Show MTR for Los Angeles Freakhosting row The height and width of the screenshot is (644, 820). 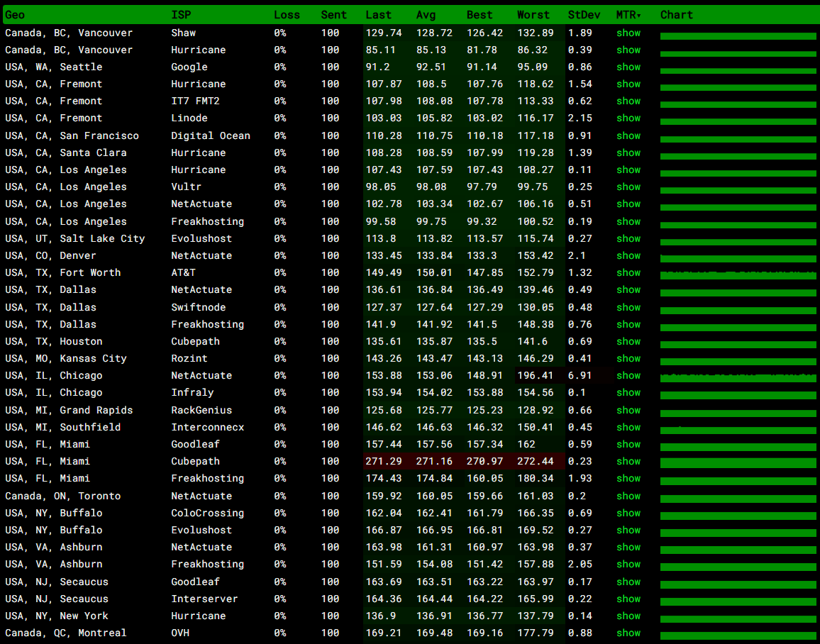point(628,221)
